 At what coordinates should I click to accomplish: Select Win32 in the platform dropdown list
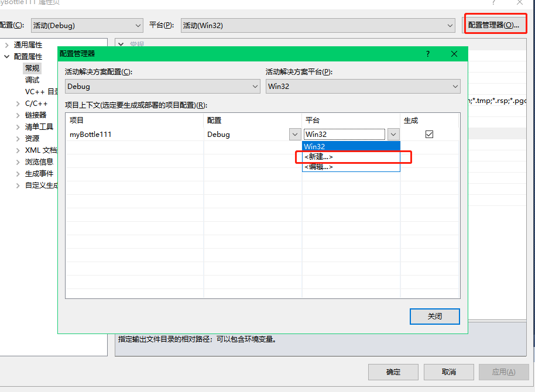(x=351, y=146)
